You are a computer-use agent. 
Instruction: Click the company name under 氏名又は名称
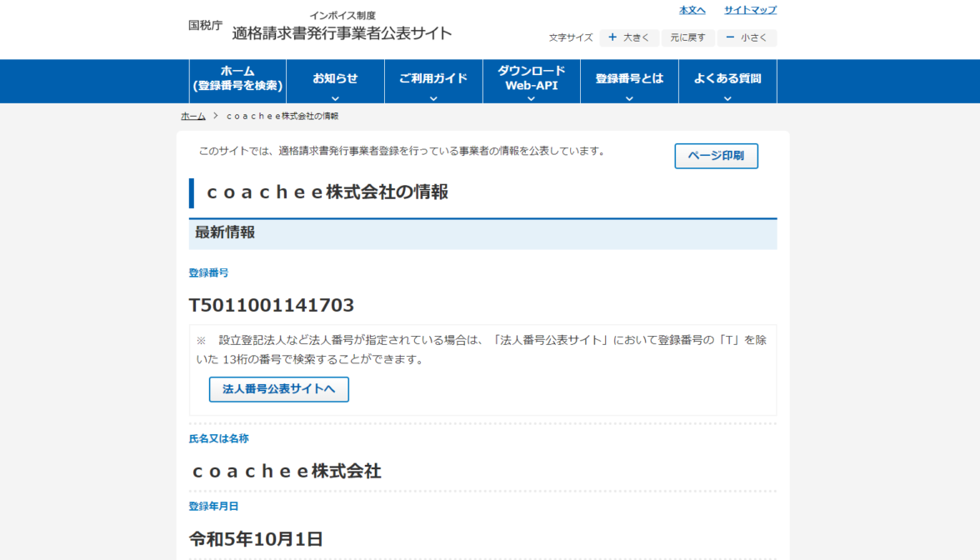(x=286, y=471)
